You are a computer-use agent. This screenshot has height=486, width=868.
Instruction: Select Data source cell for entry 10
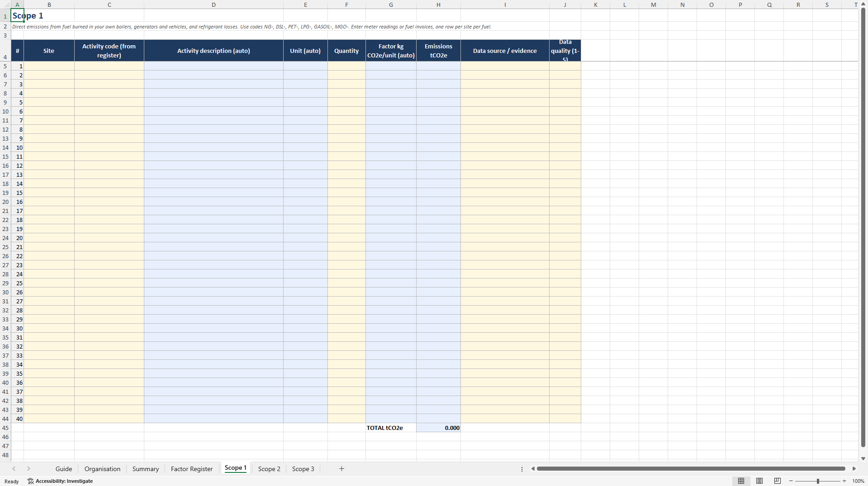505,147
